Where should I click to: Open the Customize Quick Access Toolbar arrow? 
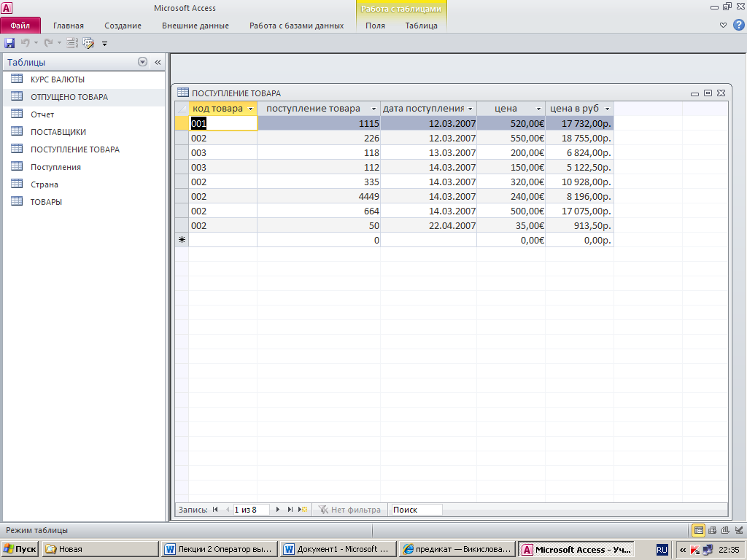pyautogui.click(x=105, y=44)
